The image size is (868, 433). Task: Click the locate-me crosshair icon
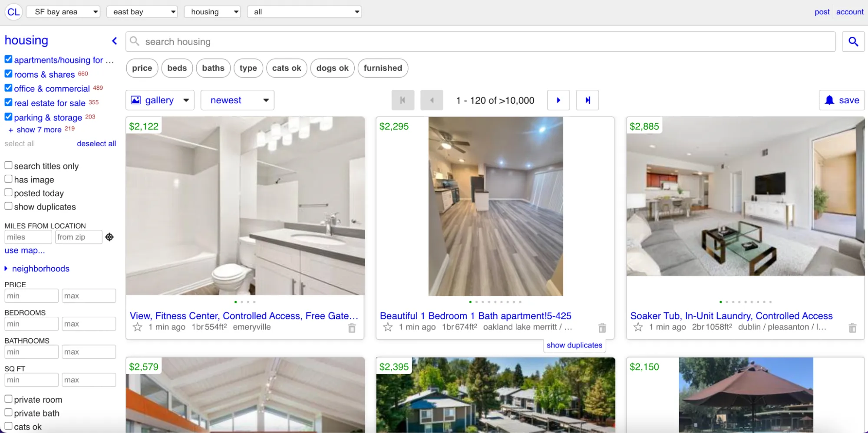(109, 237)
